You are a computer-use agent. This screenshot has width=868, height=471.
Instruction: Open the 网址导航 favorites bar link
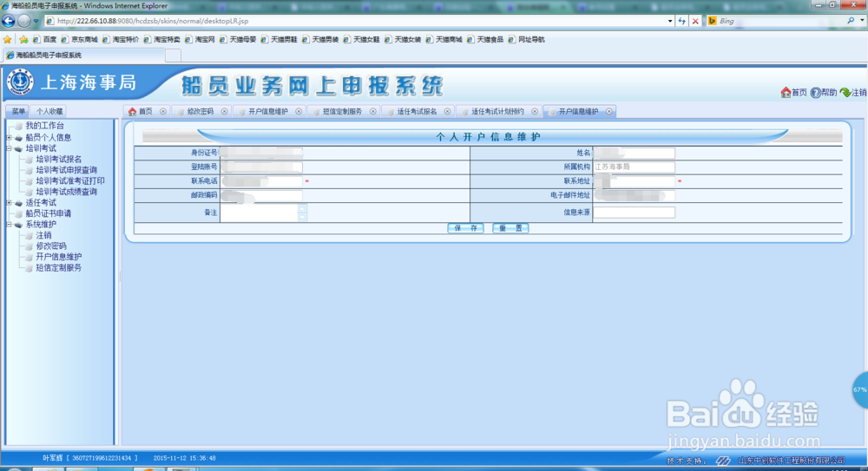click(527, 39)
